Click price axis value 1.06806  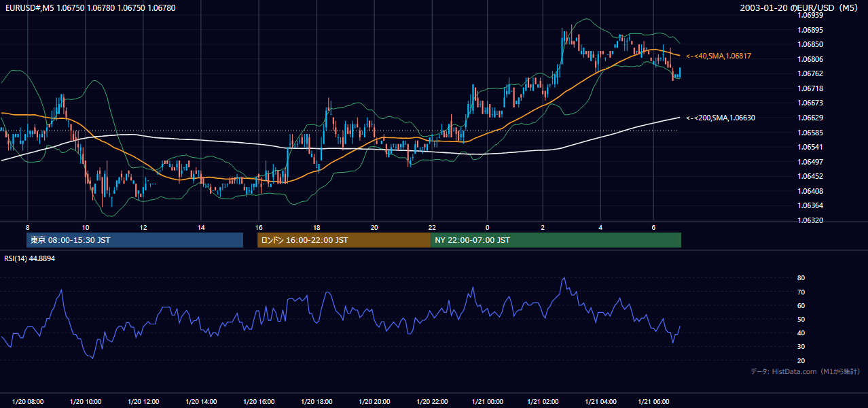point(811,59)
